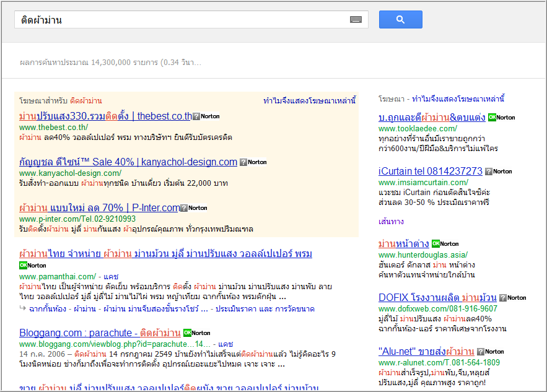Open 'ทำไมจึงแสดงโฆษณาเหล่านี้' link in right ads column

coord(458,99)
